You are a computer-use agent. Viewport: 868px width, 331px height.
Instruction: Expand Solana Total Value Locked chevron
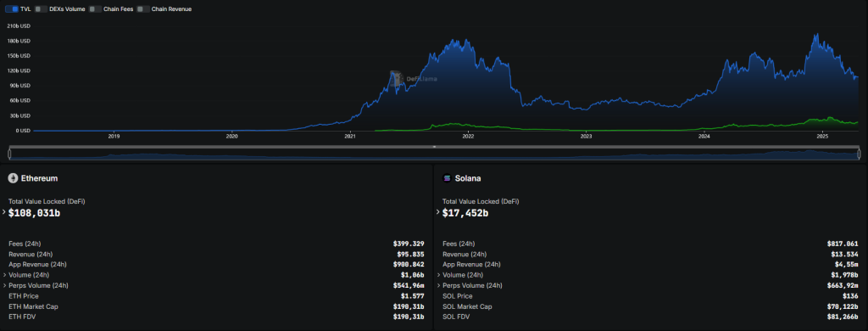pyautogui.click(x=438, y=212)
